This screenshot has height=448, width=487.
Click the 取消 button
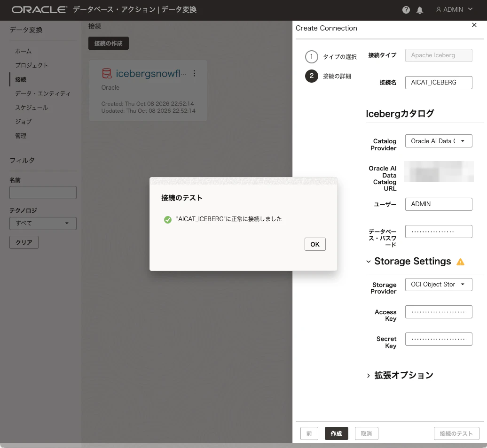pyautogui.click(x=367, y=433)
